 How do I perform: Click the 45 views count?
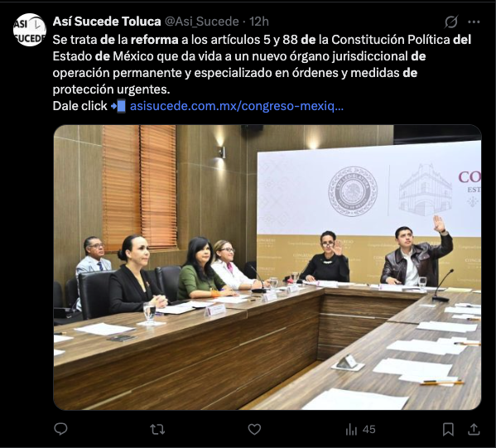[x=368, y=429]
